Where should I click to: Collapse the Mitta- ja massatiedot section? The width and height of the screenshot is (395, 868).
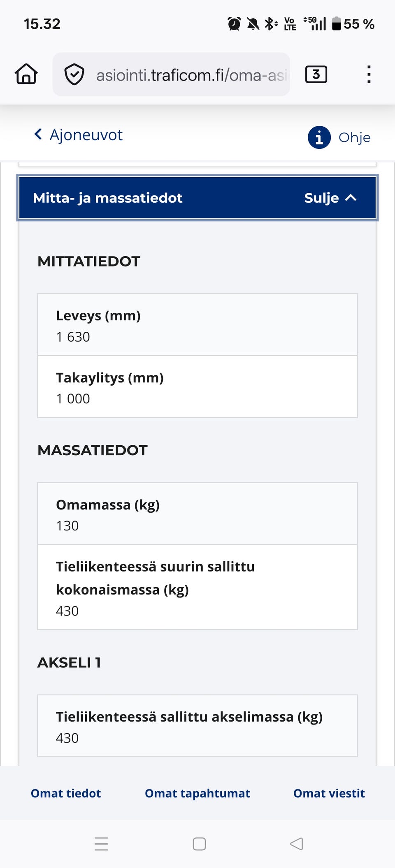(x=197, y=198)
